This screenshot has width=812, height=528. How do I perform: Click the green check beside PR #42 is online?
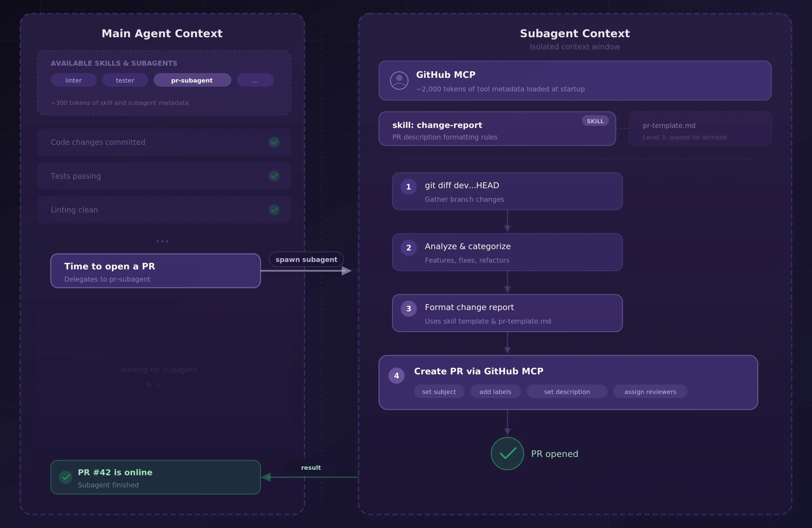(x=66, y=477)
